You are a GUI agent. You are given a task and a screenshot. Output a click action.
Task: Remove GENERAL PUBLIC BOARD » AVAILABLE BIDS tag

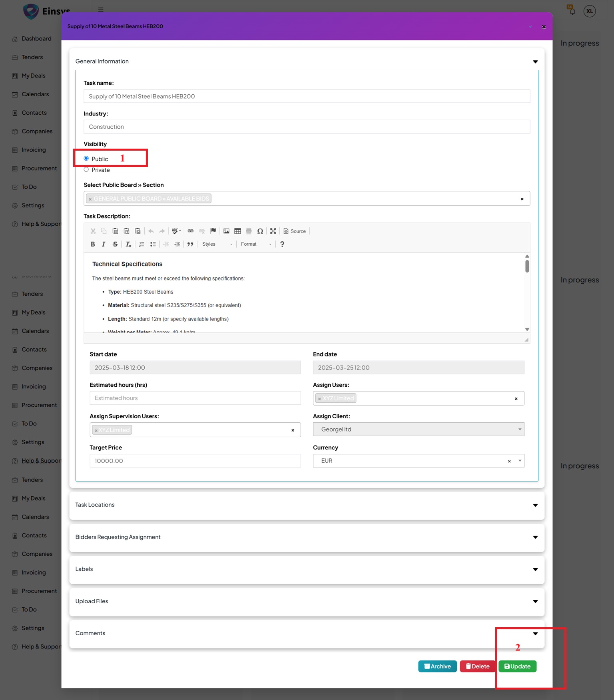pos(90,199)
